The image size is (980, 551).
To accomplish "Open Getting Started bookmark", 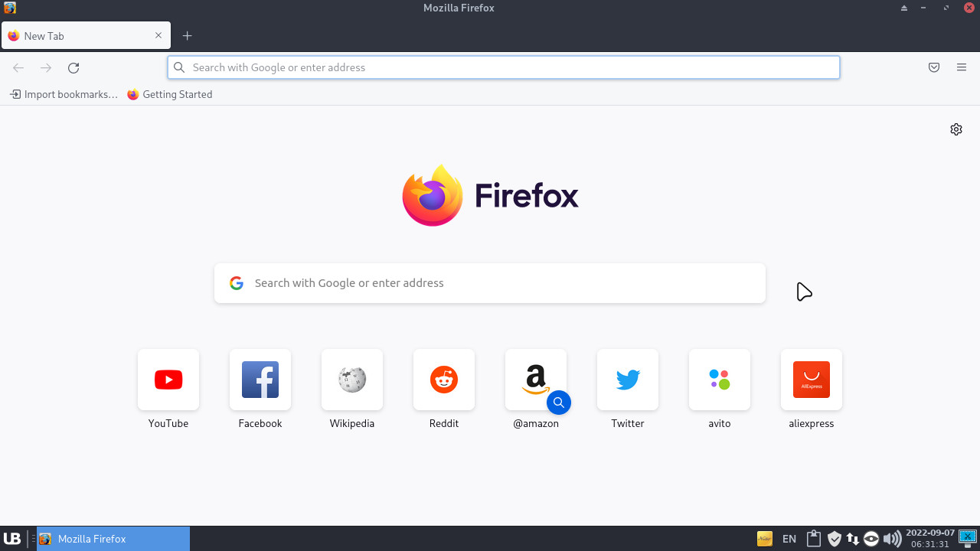I will 170,94.
